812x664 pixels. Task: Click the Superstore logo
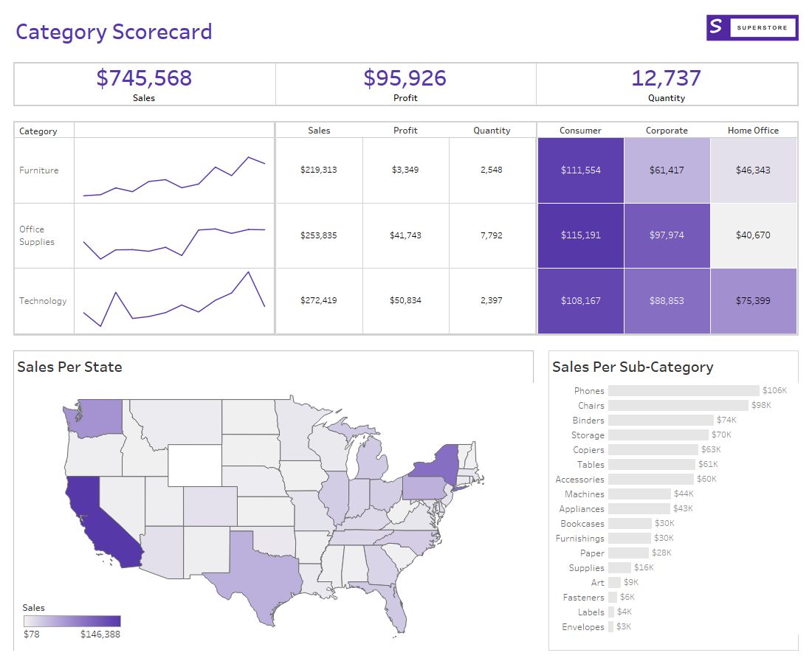point(752,27)
